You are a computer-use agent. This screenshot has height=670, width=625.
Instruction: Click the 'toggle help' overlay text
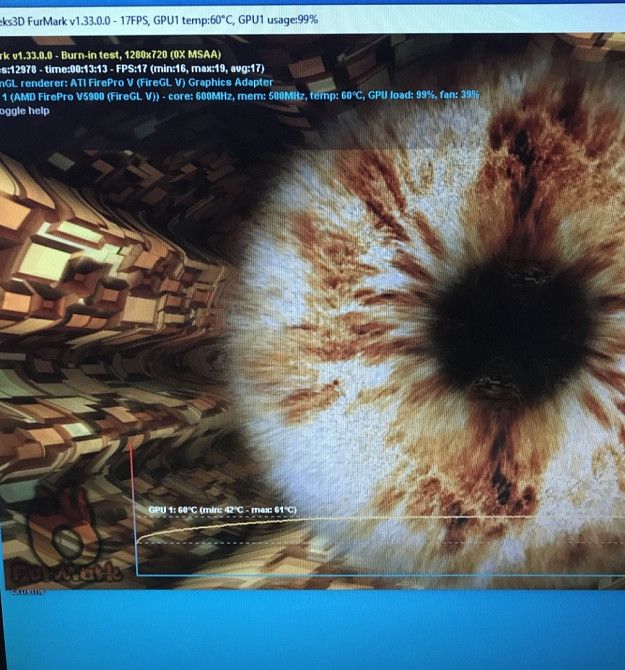(x=25, y=110)
